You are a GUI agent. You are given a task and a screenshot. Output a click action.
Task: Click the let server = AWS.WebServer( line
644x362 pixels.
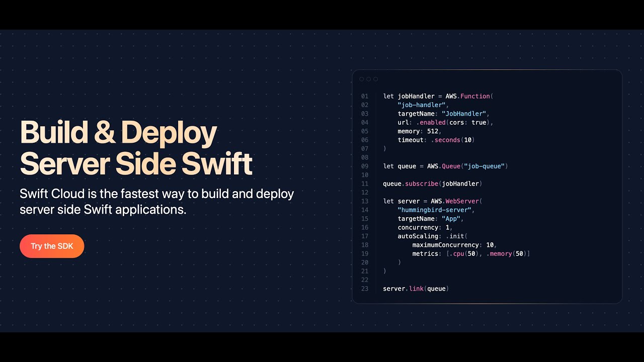click(x=433, y=201)
